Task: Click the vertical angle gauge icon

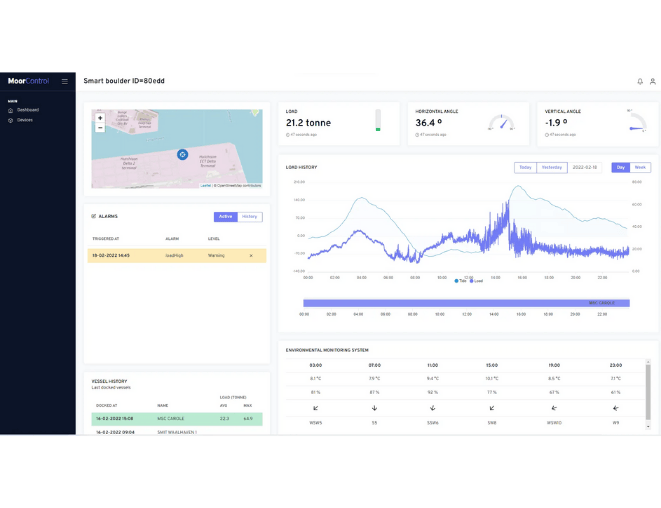Action: click(x=636, y=122)
